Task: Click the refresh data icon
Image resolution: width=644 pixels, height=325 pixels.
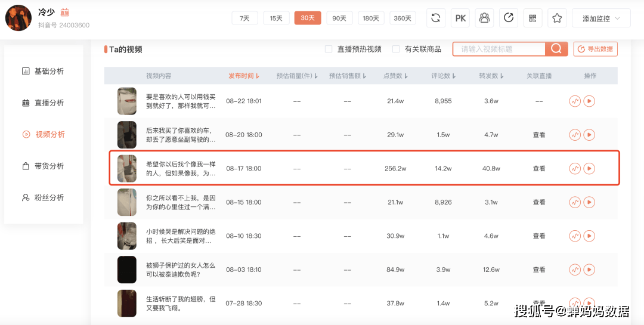Action: tap(436, 18)
